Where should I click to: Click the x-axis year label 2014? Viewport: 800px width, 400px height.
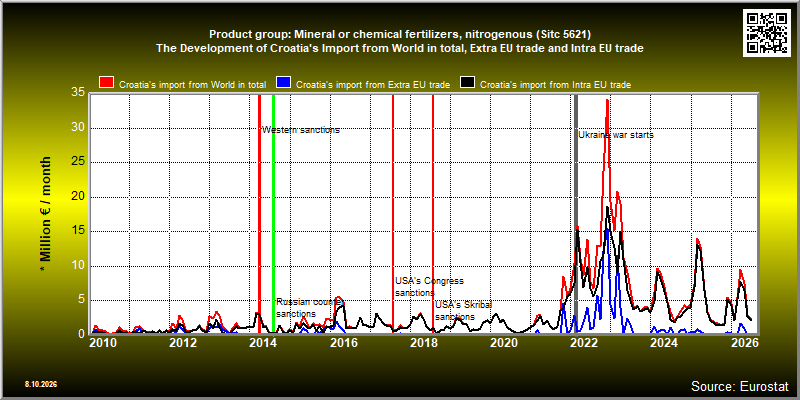pyautogui.click(x=263, y=343)
